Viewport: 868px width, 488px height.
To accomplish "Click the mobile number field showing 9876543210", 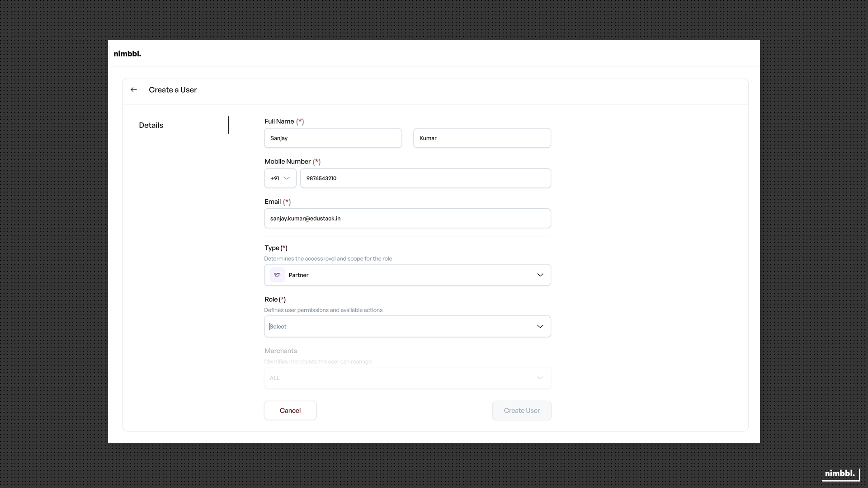I will coord(426,178).
